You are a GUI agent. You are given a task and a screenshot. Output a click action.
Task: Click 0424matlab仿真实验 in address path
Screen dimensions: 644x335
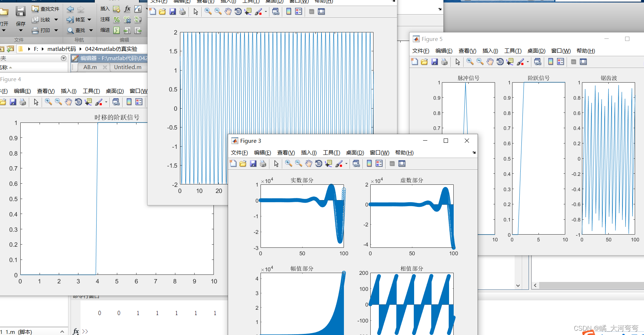pos(111,49)
